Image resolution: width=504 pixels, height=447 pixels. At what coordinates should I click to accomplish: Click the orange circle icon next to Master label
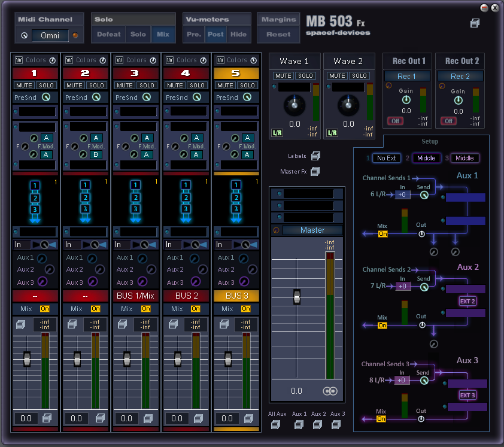coord(276,230)
